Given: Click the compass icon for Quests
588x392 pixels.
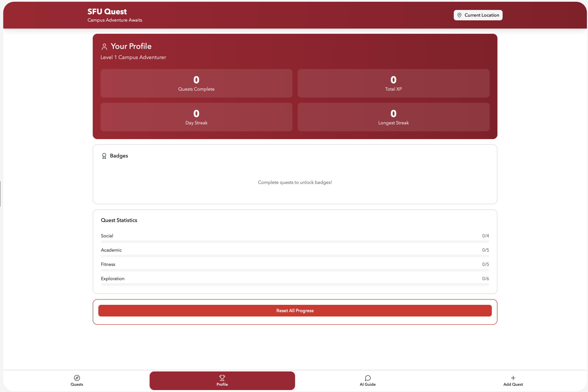Looking at the screenshot, I should tap(77, 378).
